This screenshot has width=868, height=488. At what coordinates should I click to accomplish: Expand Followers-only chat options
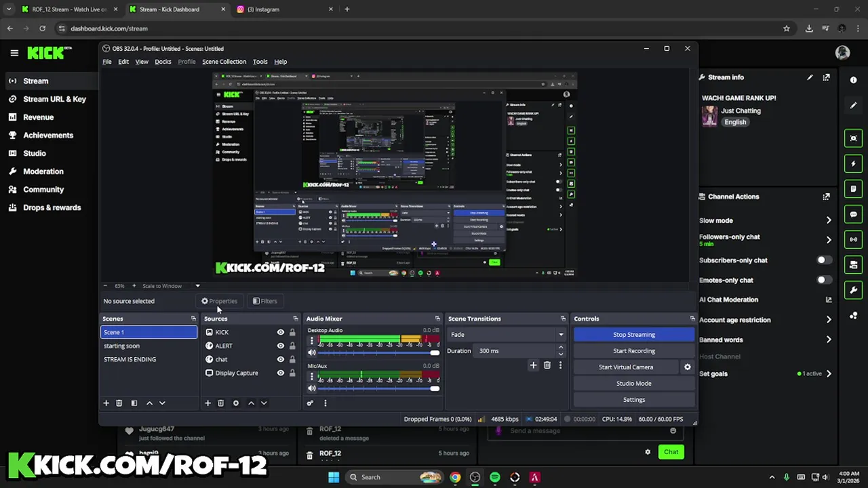(828, 240)
